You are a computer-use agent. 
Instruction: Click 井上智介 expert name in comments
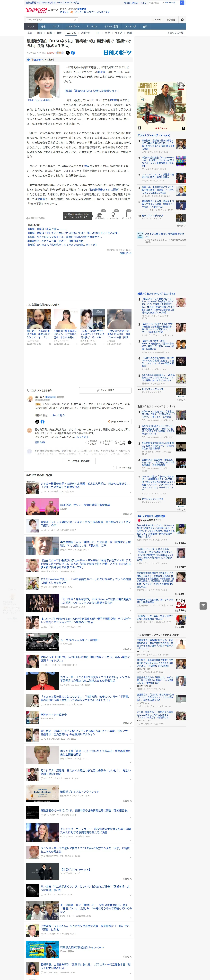tap(40, 397)
